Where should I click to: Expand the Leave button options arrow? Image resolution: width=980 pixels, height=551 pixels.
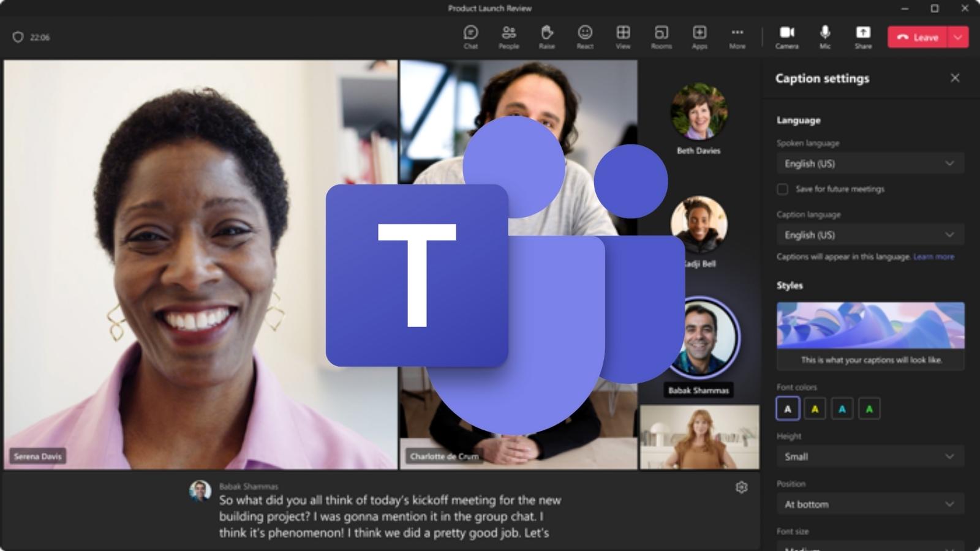pyautogui.click(x=958, y=37)
